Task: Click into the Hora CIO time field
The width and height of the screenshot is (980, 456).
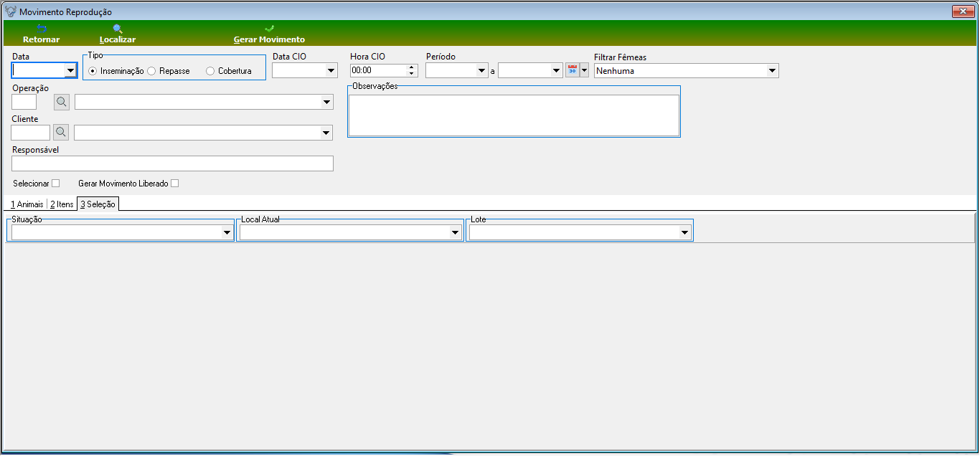Action: [x=378, y=70]
